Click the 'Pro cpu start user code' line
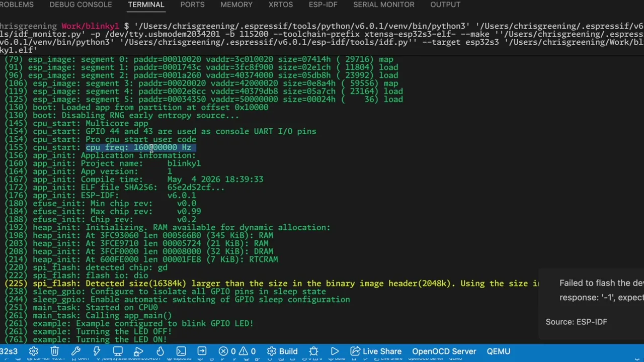The height and width of the screenshot is (362, 644). [101, 139]
